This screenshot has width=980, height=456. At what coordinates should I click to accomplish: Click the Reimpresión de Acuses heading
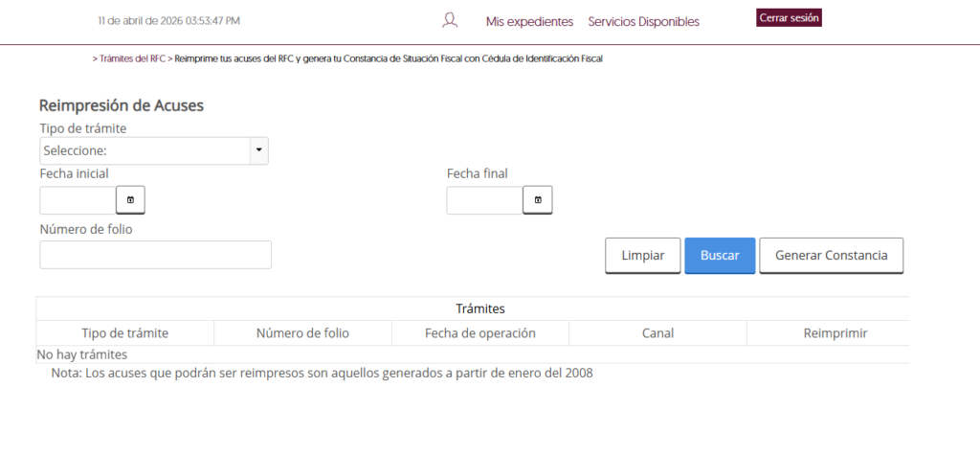pyautogui.click(x=122, y=105)
